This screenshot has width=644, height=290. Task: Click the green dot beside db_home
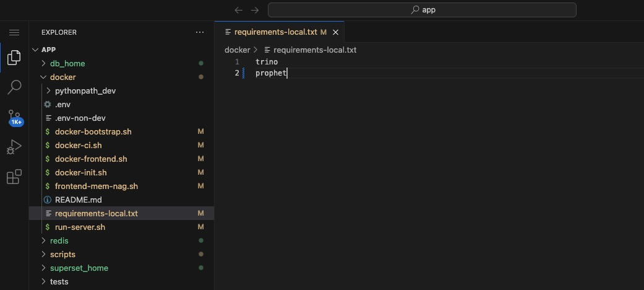201,63
